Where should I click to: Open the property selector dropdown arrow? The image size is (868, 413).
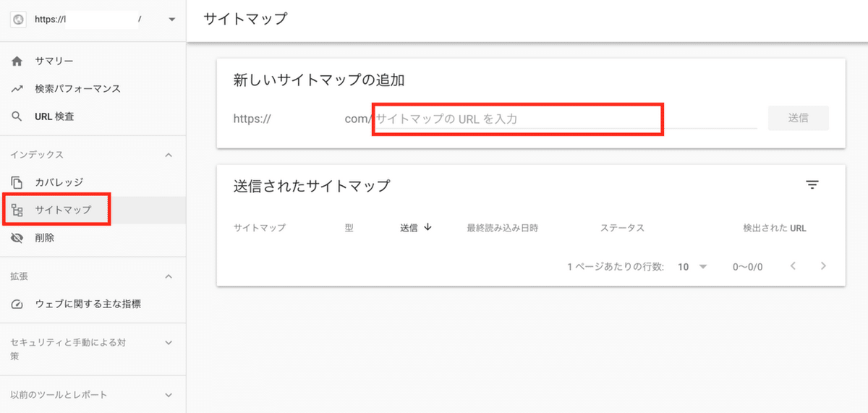(x=171, y=20)
